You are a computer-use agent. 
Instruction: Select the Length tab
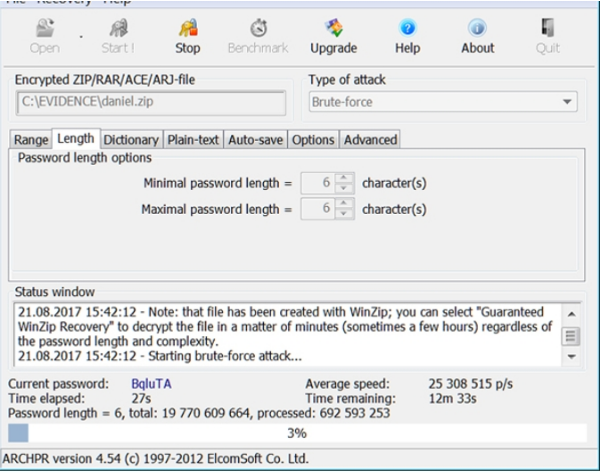(76, 138)
